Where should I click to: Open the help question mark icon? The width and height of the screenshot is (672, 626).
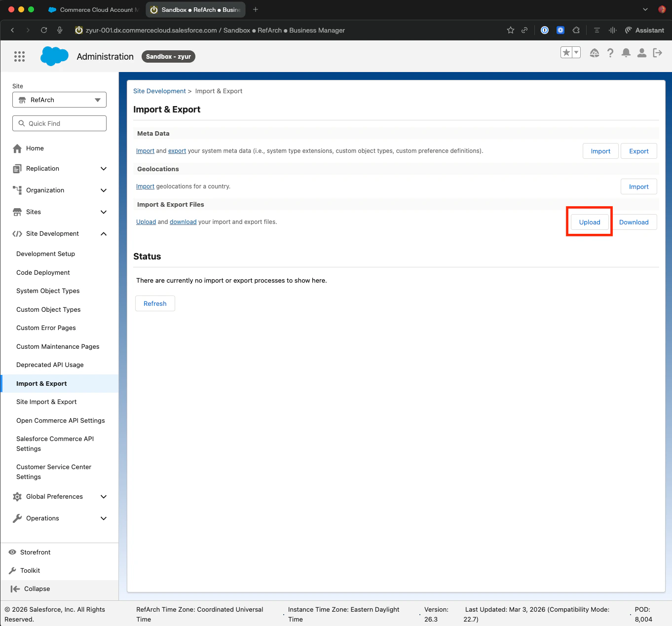(610, 53)
